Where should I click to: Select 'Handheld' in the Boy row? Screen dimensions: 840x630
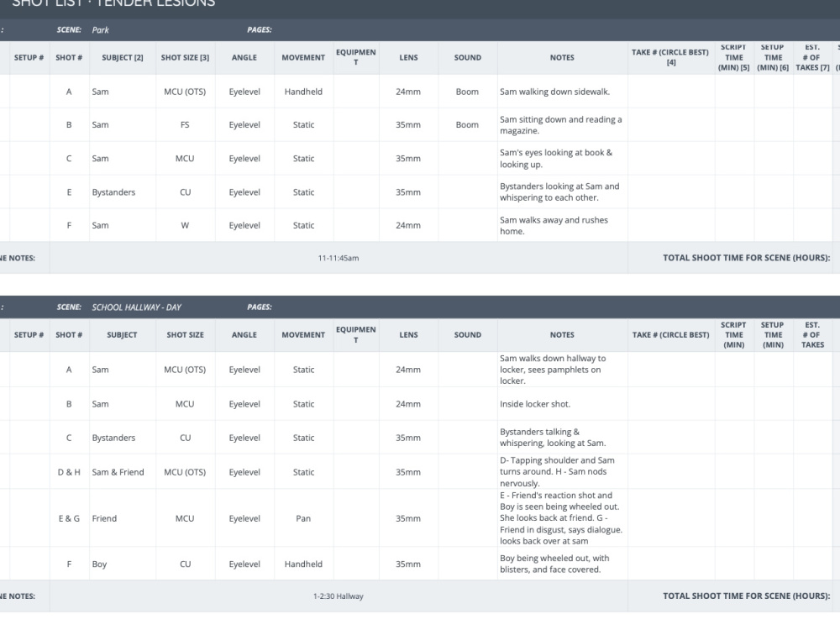tap(303, 564)
